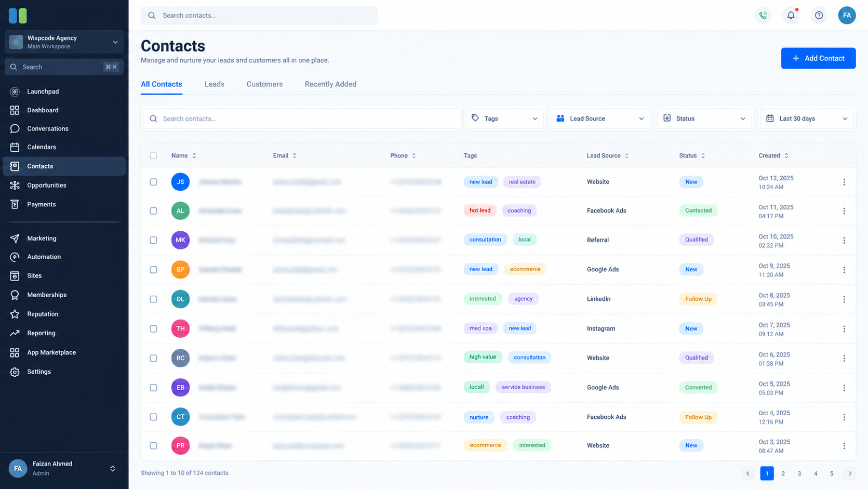Go to next page with right arrow

tap(850, 473)
